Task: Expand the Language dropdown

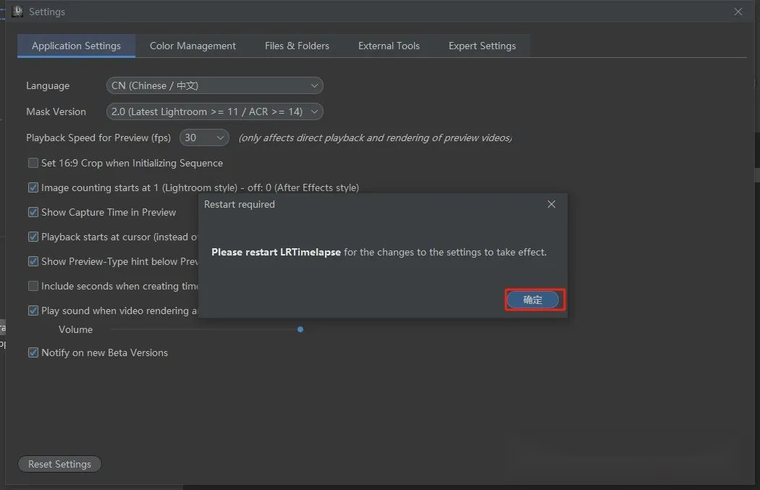Action: (214, 86)
